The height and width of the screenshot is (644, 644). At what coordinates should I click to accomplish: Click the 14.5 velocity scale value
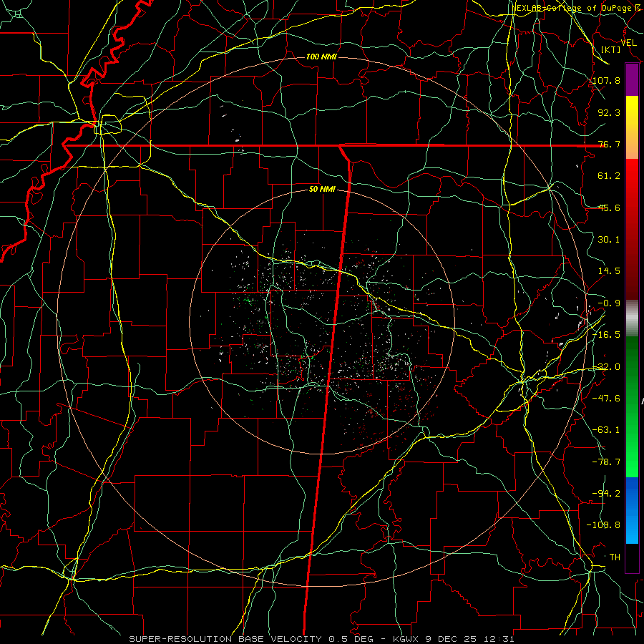pyautogui.click(x=609, y=271)
